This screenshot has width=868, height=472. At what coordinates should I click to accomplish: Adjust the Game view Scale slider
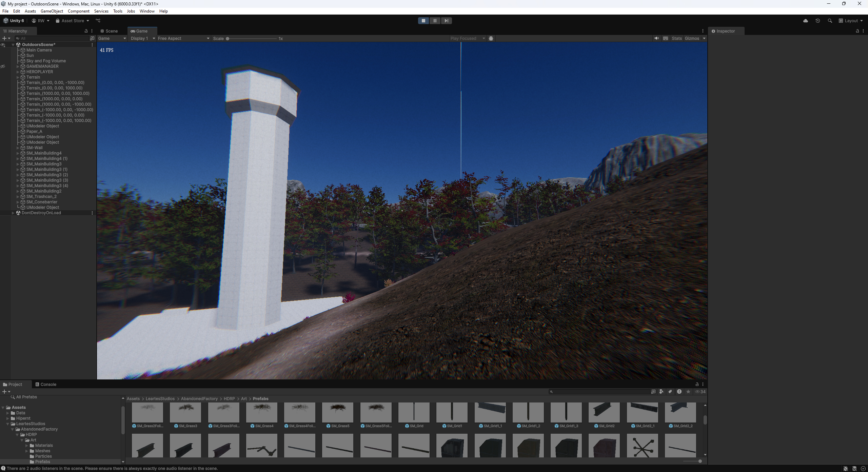click(x=252, y=39)
